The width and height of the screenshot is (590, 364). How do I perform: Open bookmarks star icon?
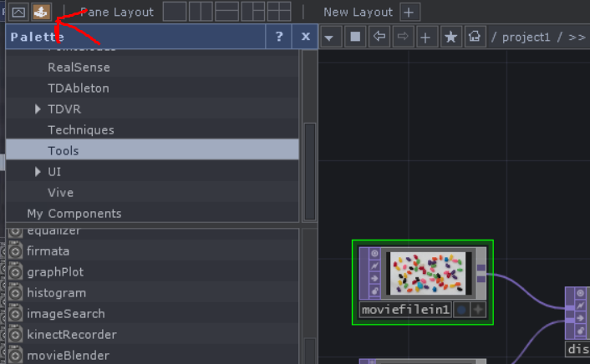pyautogui.click(x=450, y=37)
